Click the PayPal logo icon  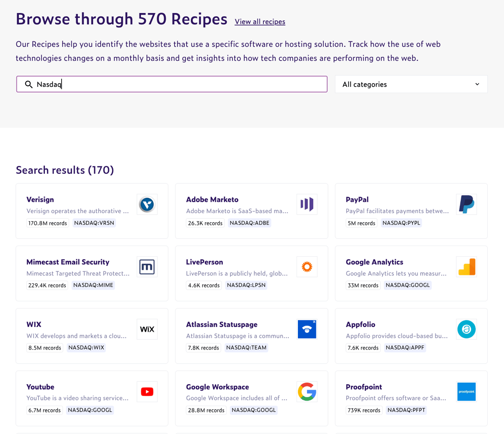[466, 204]
